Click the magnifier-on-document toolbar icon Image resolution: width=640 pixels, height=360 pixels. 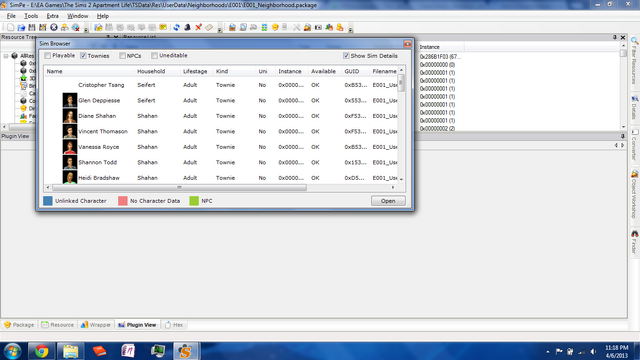243,27
